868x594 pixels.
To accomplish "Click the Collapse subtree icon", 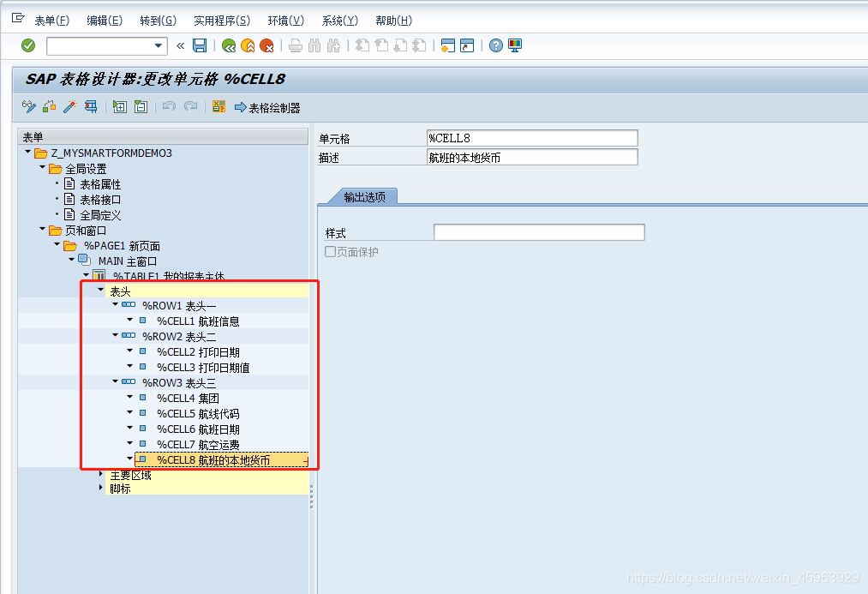I will (141, 106).
